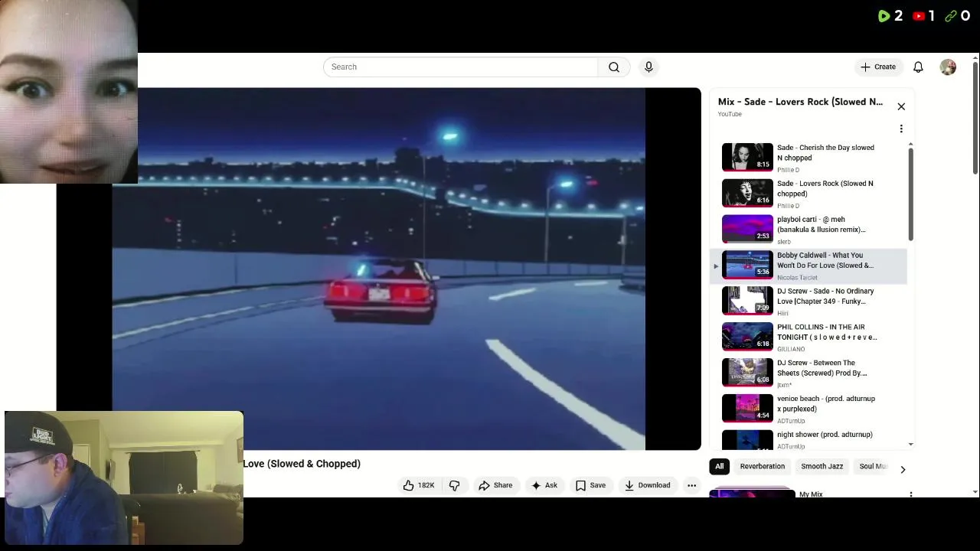Select Bobby Caldwell What You Won't Do playlist item
The width and height of the screenshot is (980, 551).
[x=810, y=266]
